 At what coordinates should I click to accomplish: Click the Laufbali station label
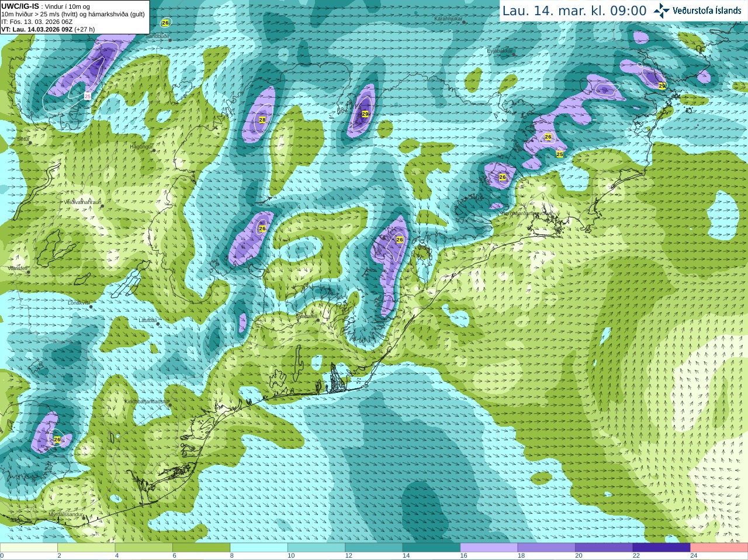click(148, 320)
